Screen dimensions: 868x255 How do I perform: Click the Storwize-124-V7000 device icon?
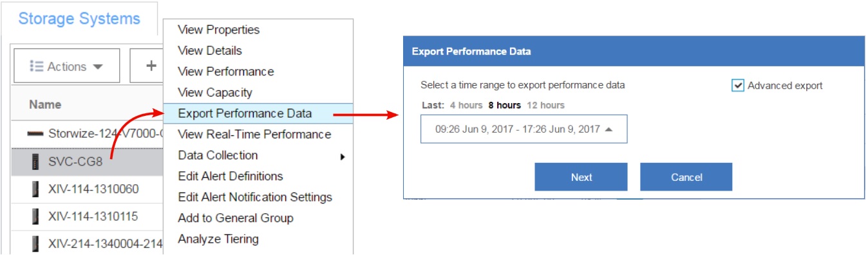(x=35, y=134)
